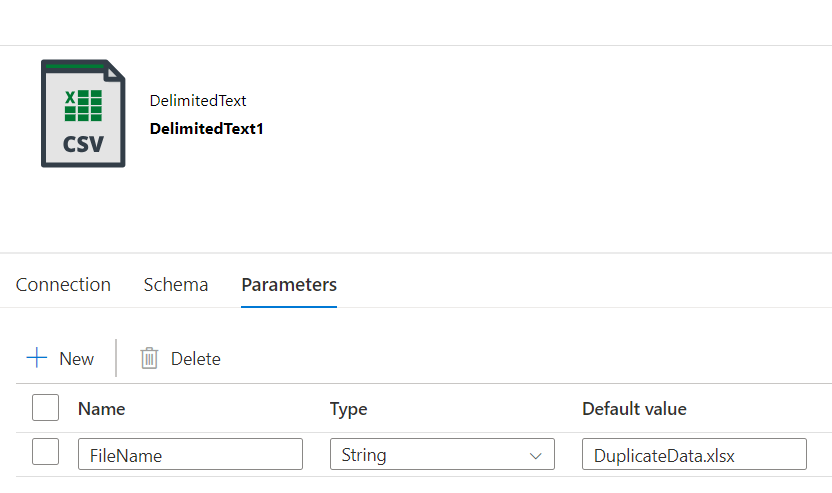Viewport: 832px width, 493px height.
Task: Click the trash can icon beside Delete
Action: (x=149, y=358)
